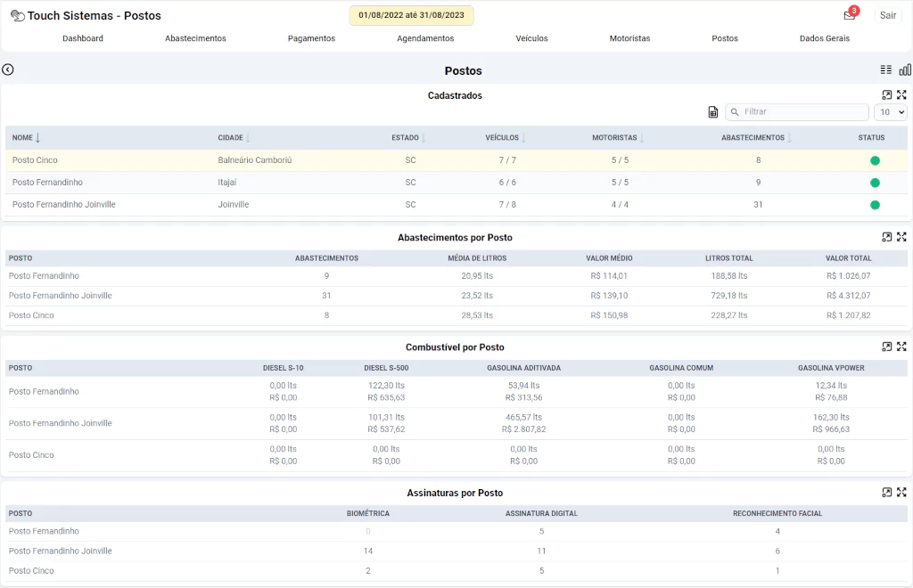Go to Motoristas menu
This screenshot has width=913, height=588.
(x=630, y=38)
